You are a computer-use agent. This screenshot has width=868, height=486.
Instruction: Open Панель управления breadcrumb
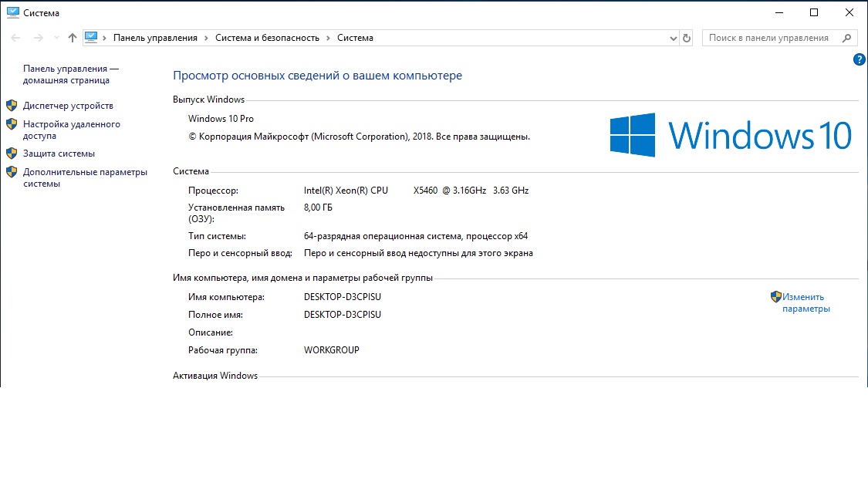[x=155, y=38]
